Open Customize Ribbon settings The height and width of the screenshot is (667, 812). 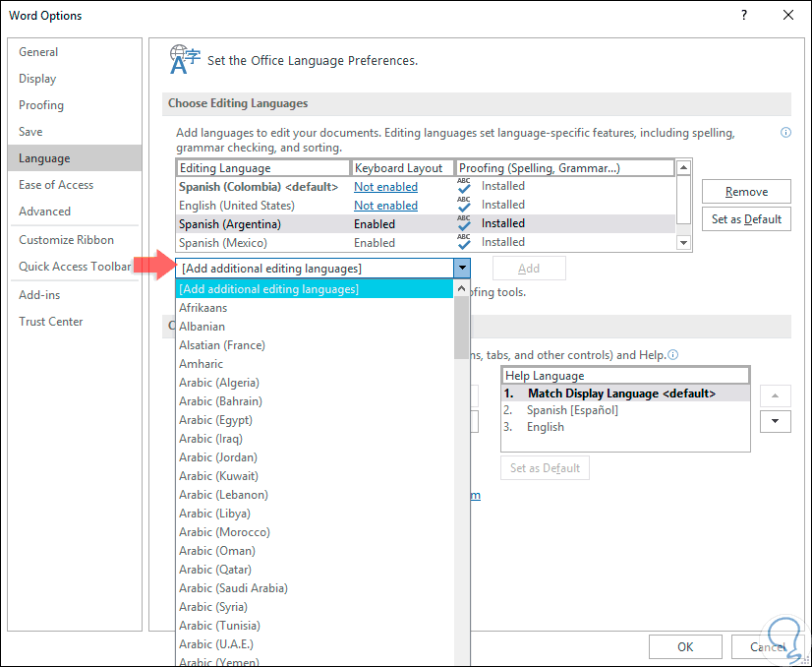[x=75, y=240]
